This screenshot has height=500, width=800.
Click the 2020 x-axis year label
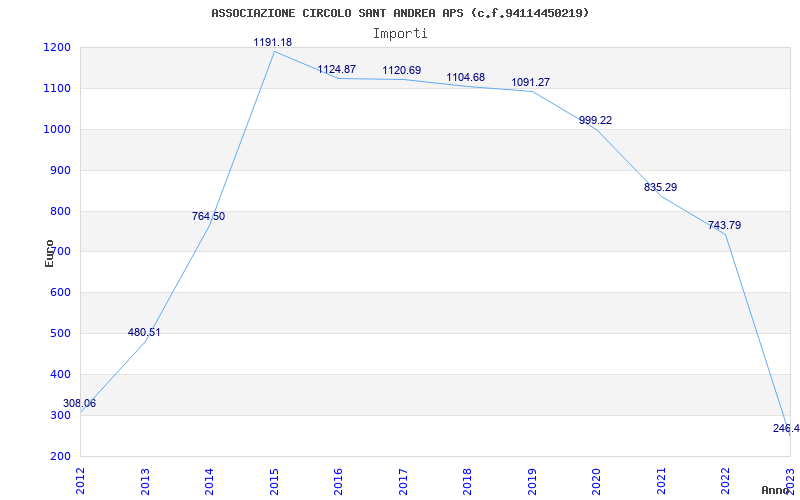[x=597, y=480]
